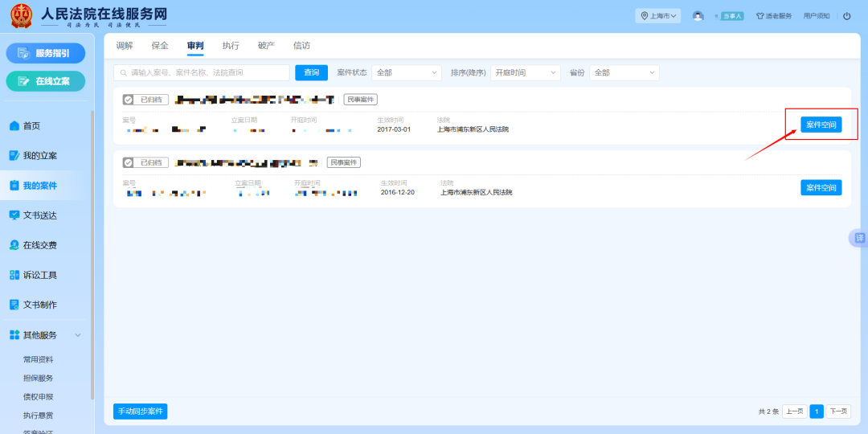Toggle the first case's 已归档 check mark
Image resolution: width=868 pixels, height=434 pixels.
129,100
